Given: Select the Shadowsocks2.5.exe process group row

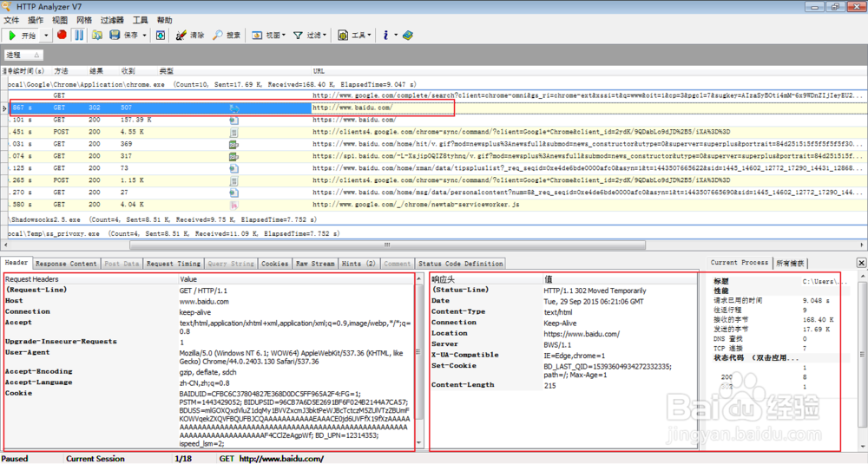Looking at the screenshot, I should pyautogui.click(x=437, y=219).
